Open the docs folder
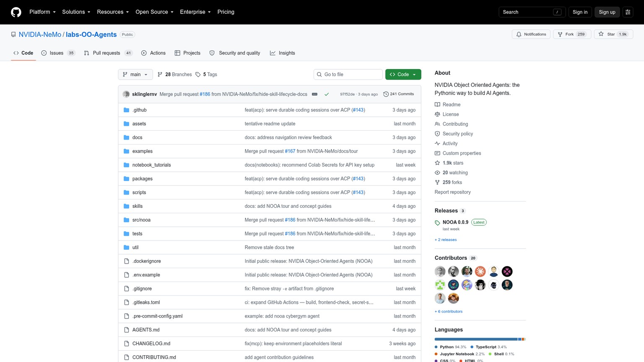 pos(137,137)
